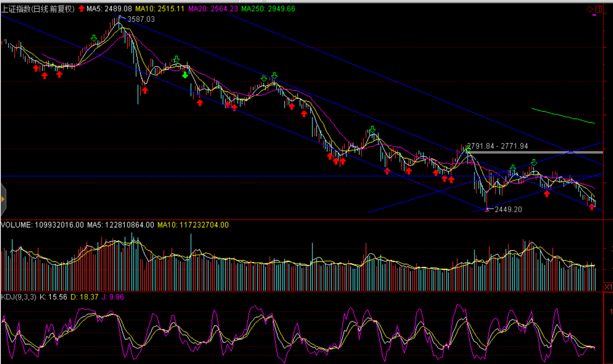Click the marker at the 3587.03 peak
This screenshot has width=613, height=364.
point(120,17)
